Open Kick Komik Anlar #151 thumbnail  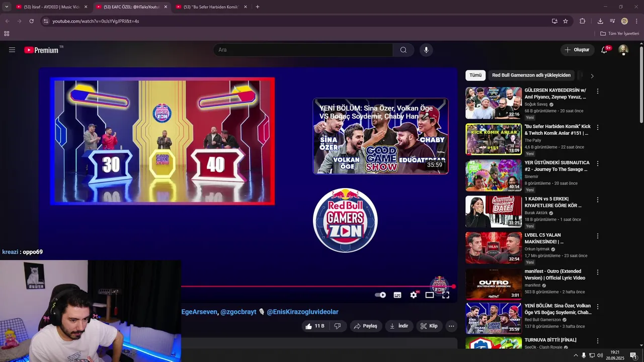[x=494, y=139]
